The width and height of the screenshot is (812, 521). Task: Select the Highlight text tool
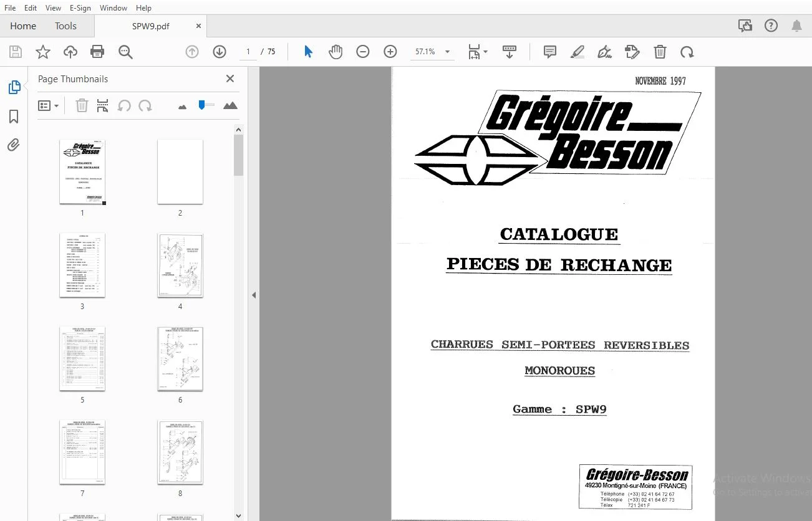tap(577, 52)
